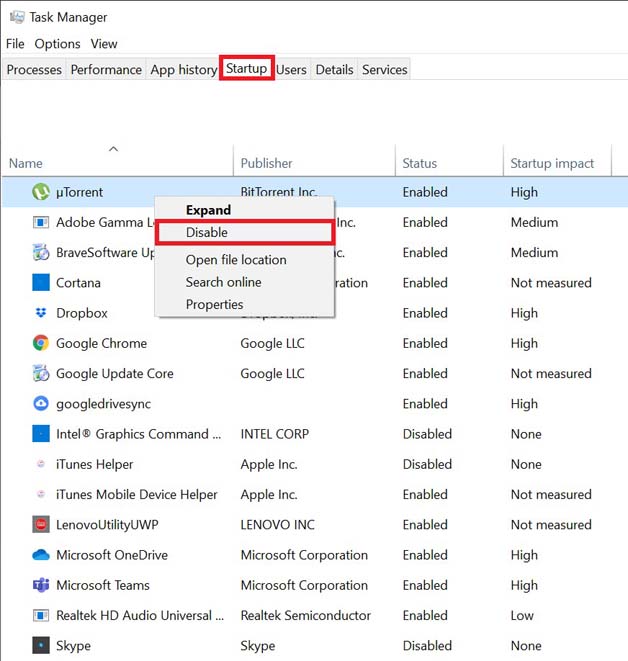Click the Enabled status in µTorrent row

point(425,192)
